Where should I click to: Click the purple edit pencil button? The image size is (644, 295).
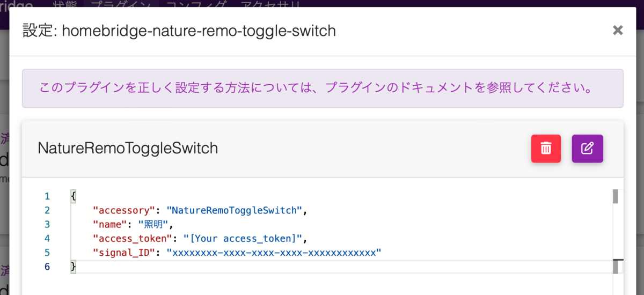click(x=587, y=149)
